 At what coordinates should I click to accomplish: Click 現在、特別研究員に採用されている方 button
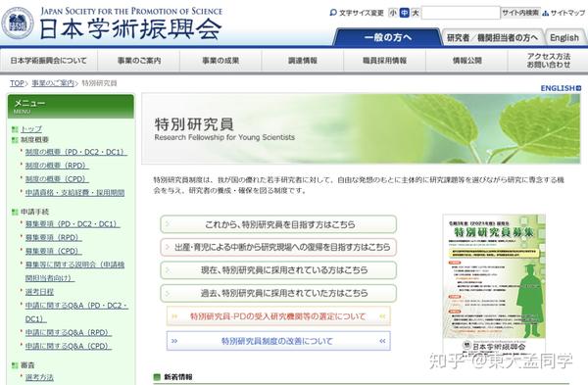click(x=278, y=270)
